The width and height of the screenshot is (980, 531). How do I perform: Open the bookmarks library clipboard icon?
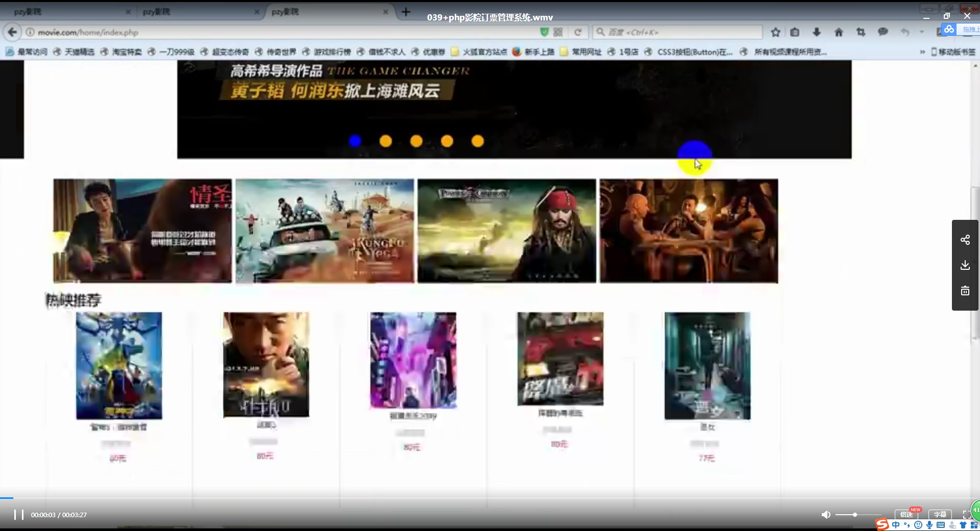795,32
